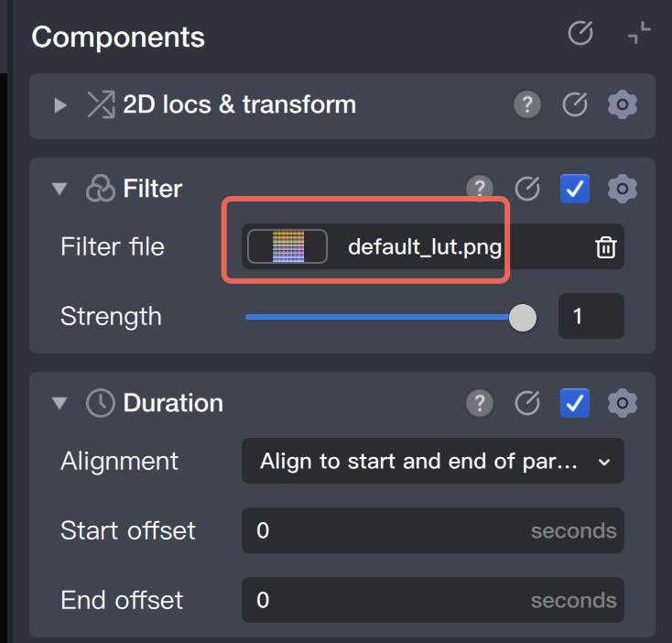Click the Components panel reset icon

(x=580, y=35)
